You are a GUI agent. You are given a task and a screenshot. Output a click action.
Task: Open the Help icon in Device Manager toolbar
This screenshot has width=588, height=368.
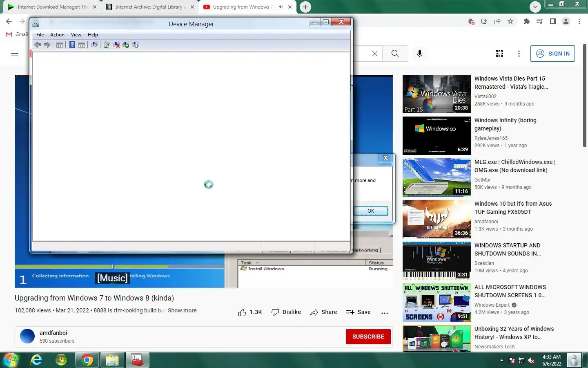72,45
